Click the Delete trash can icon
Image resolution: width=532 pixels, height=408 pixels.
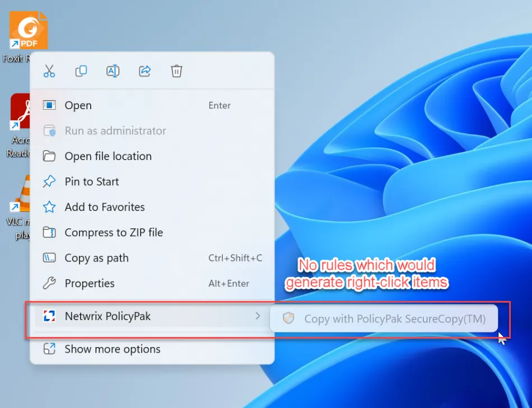pyautogui.click(x=176, y=71)
